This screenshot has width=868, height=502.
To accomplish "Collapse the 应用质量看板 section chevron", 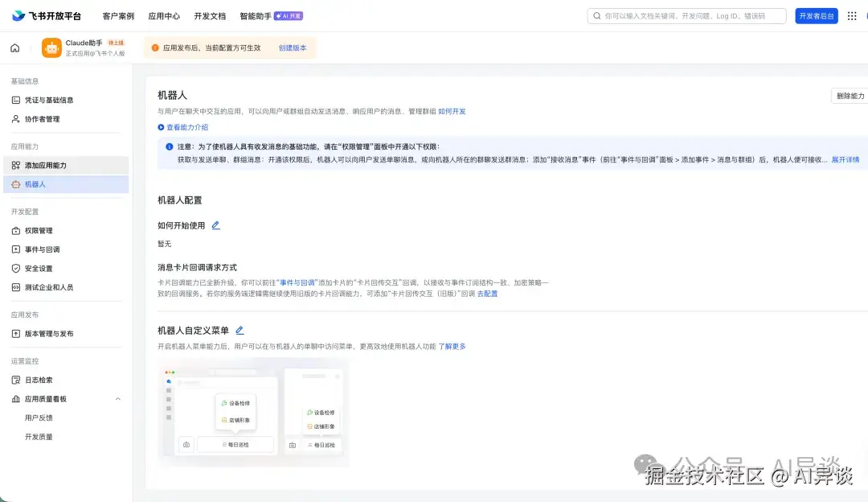I will [x=118, y=399].
